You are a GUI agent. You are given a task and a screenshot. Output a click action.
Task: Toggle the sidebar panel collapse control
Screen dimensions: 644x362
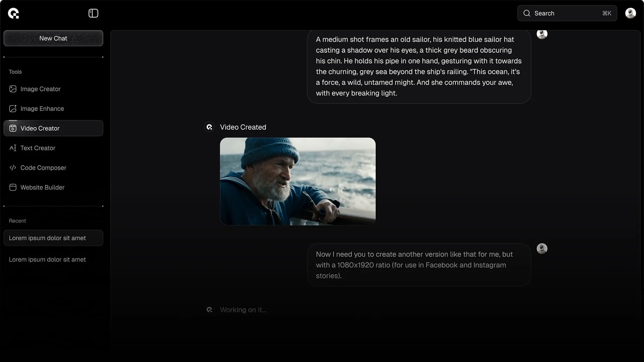tap(93, 13)
